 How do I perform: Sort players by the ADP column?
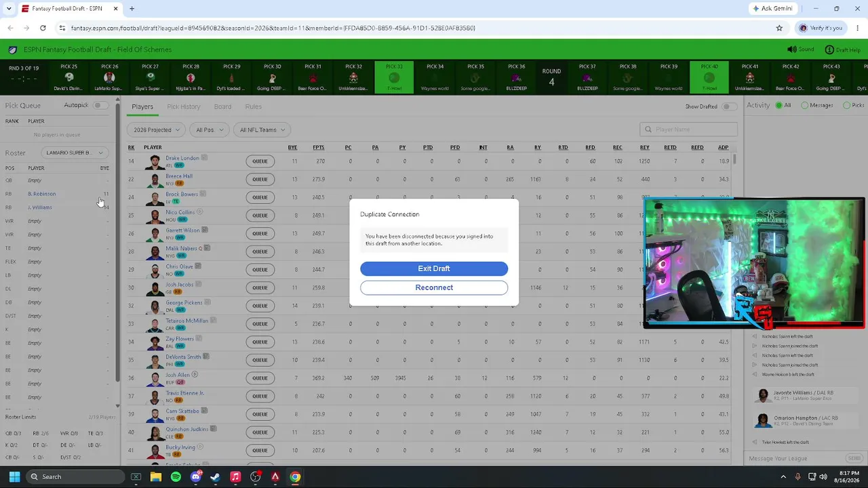pyautogui.click(x=724, y=147)
